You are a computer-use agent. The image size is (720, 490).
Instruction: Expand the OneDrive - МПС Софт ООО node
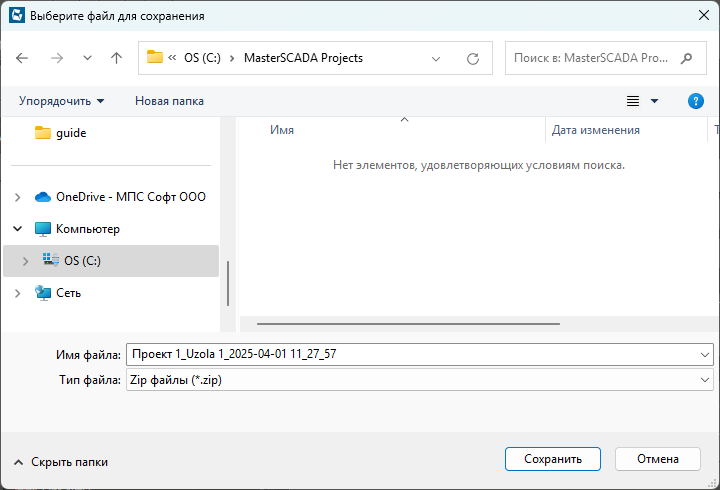17,197
